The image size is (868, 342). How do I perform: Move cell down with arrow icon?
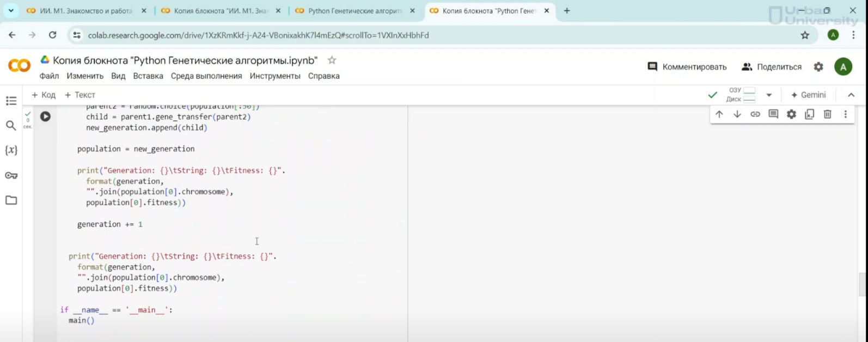click(737, 114)
